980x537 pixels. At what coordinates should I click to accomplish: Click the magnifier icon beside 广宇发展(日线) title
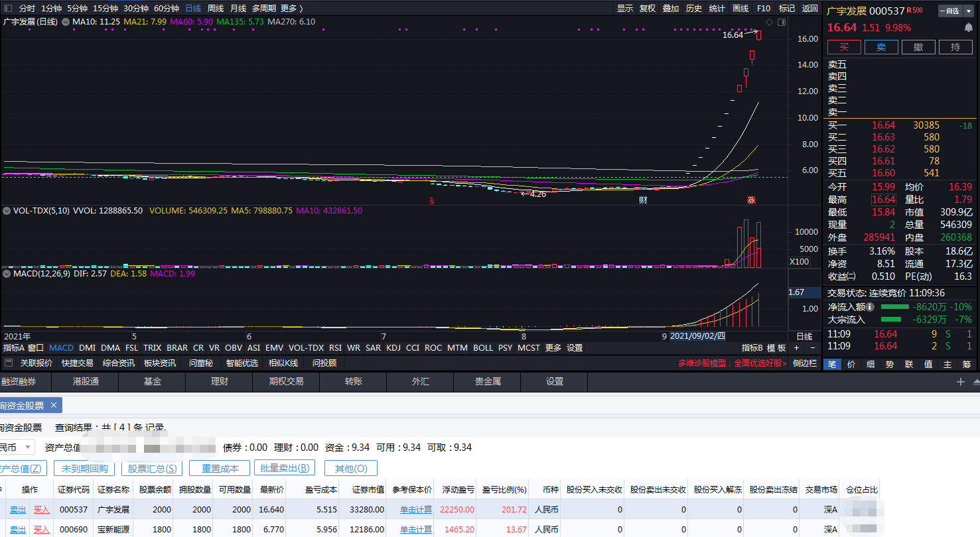coord(66,21)
